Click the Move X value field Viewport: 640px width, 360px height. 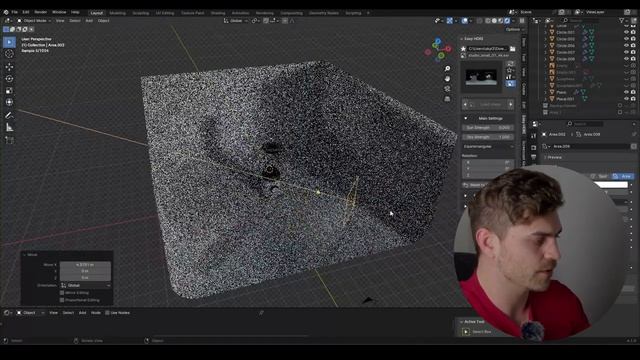(85, 264)
